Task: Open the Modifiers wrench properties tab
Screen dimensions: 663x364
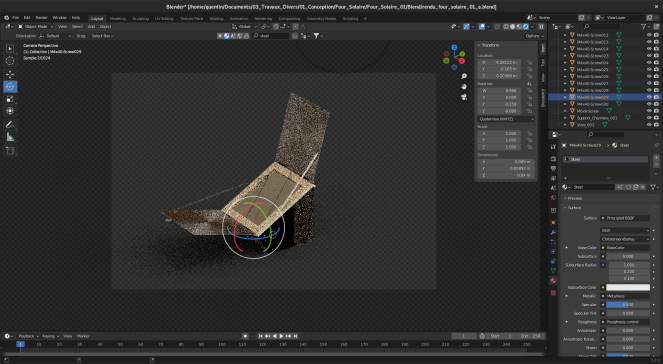Action: 553,232
